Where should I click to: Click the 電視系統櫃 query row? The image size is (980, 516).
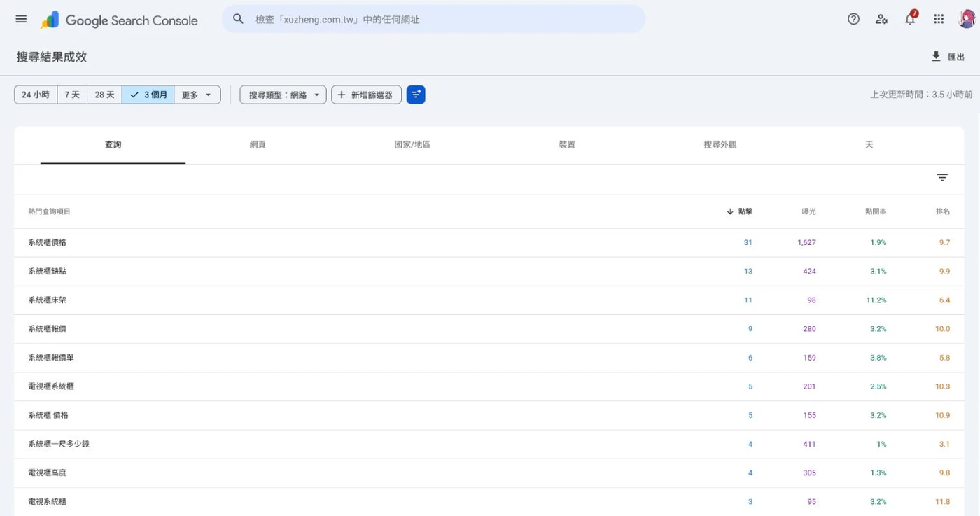(x=489, y=501)
